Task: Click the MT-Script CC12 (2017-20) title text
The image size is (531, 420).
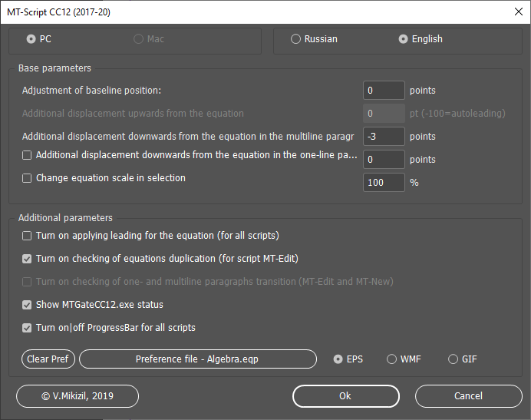Action: (58, 12)
